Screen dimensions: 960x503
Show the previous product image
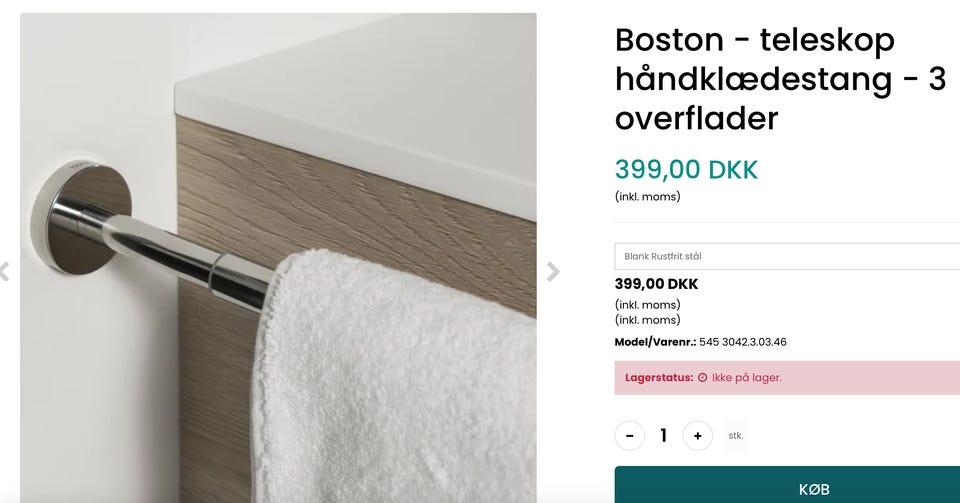pyautogui.click(x=3, y=271)
